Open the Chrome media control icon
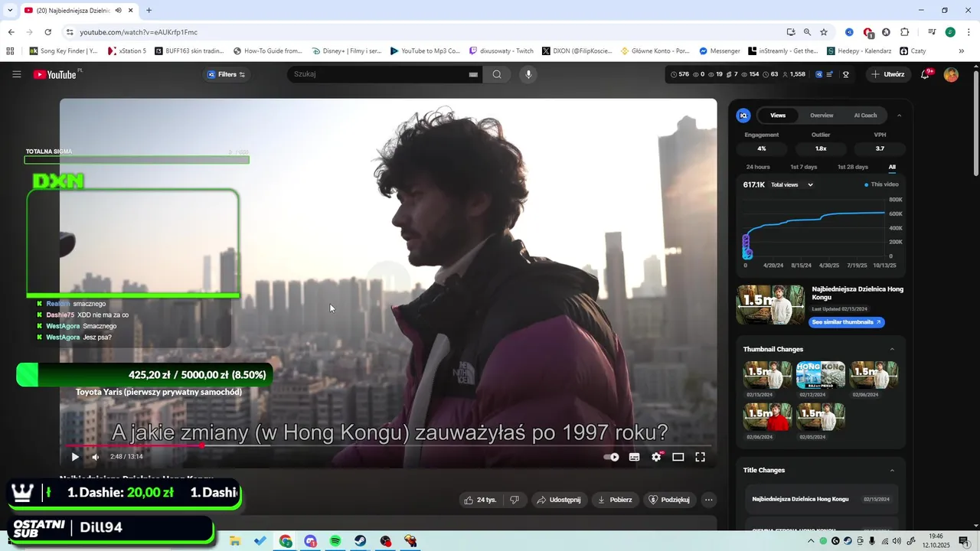This screenshot has width=980, height=551. click(x=932, y=32)
